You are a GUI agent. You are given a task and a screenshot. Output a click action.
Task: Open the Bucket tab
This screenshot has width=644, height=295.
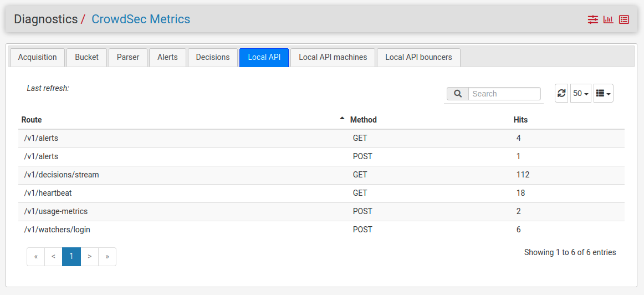[86, 57]
